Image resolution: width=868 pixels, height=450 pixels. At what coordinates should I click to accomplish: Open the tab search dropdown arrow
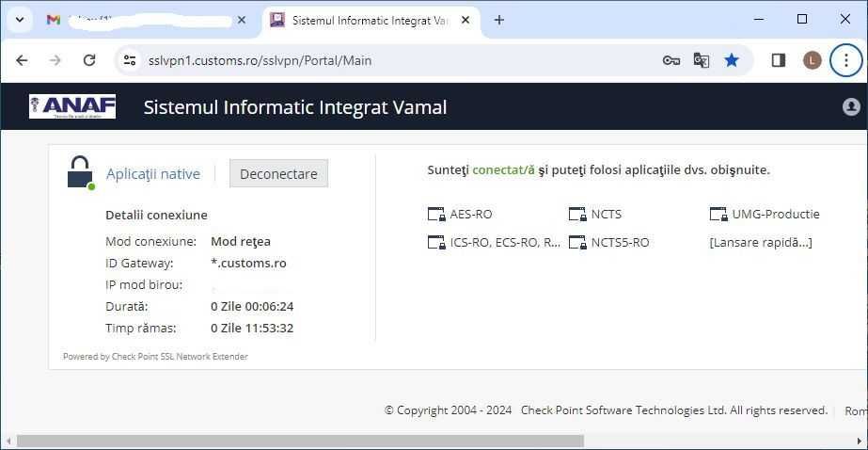(20, 20)
